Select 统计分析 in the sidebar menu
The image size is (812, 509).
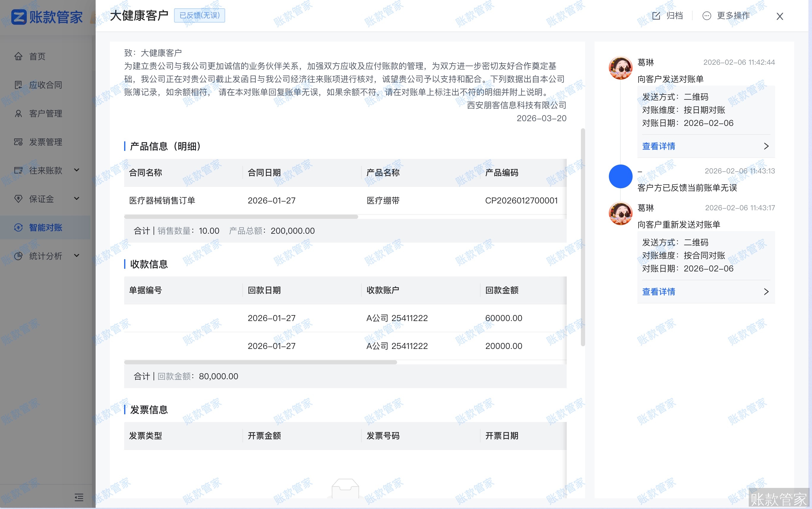click(x=45, y=256)
